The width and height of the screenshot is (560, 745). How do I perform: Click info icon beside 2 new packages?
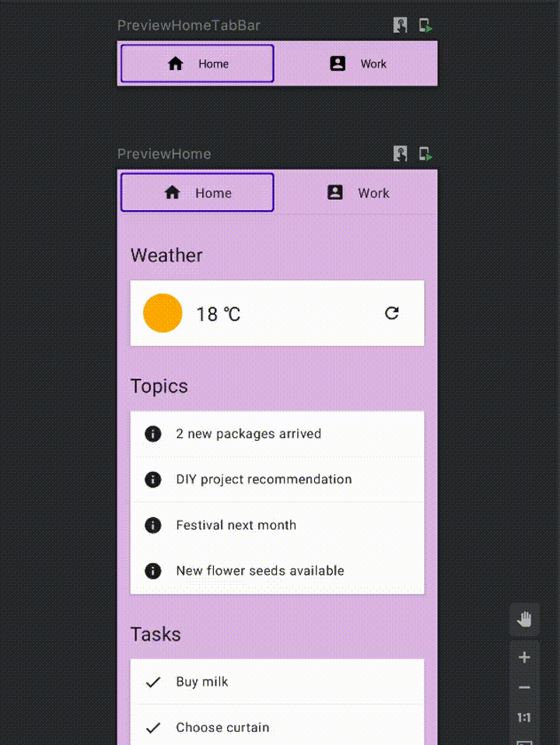152,434
